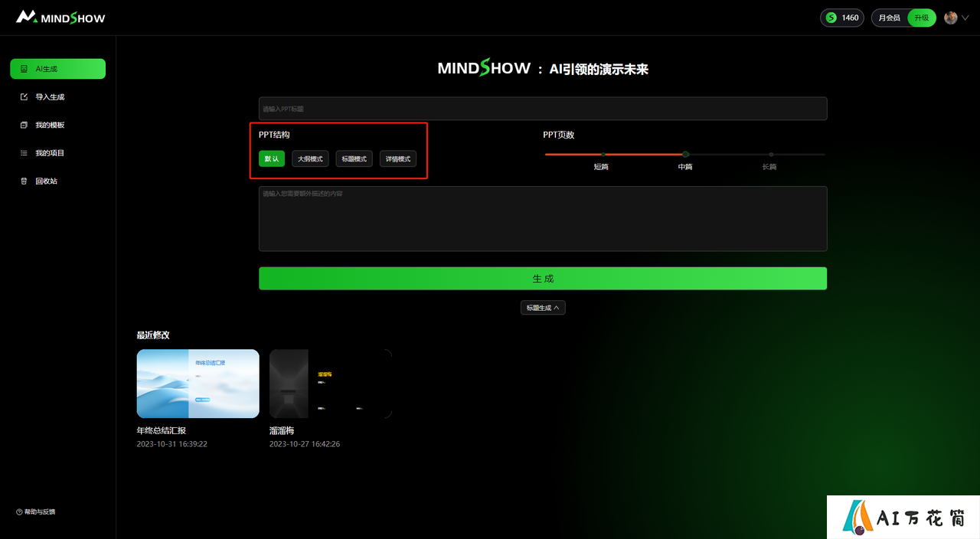
Task: Click the 2023-10-27 16:42:26 timestamp
Action: pyautogui.click(x=305, y=444)
